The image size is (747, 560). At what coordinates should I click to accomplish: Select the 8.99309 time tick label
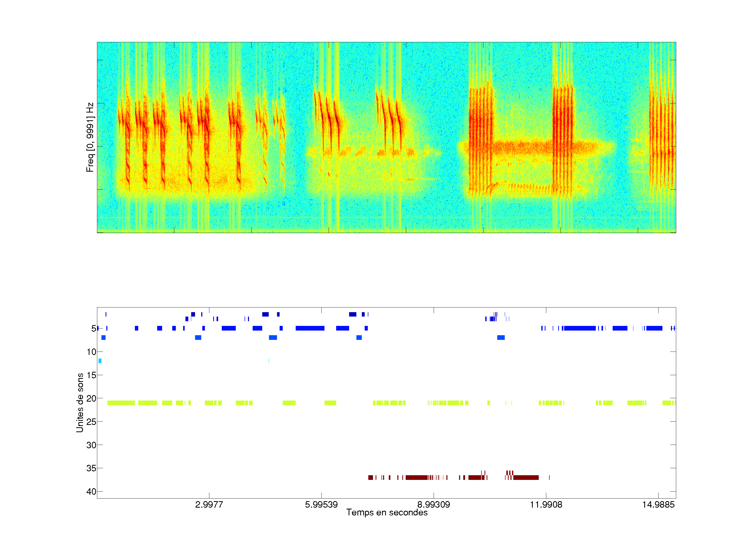click(434, 505)
